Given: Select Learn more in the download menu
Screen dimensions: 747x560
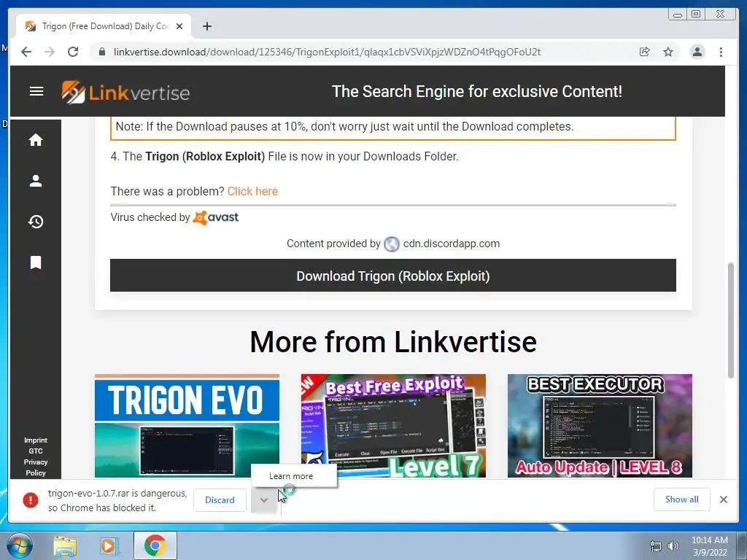Looking at the screenshot, I should tap(291, 475).
